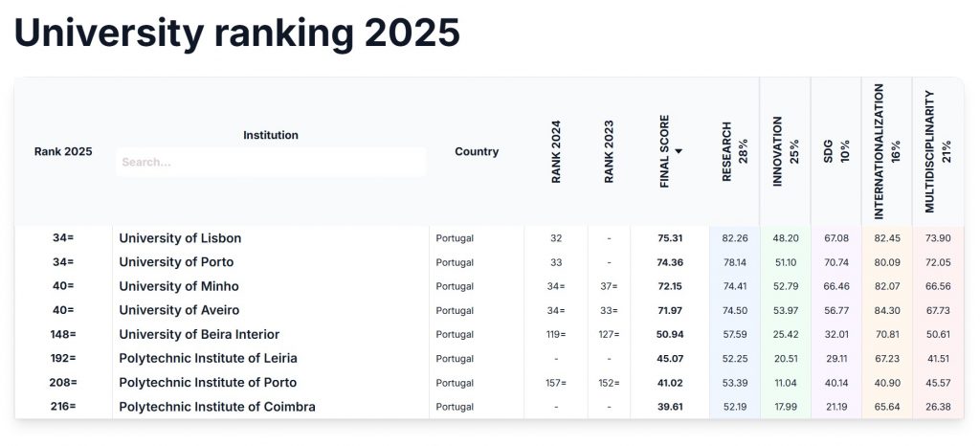Open University of Porto entry
980x446 pixels.
click(176, 262)
